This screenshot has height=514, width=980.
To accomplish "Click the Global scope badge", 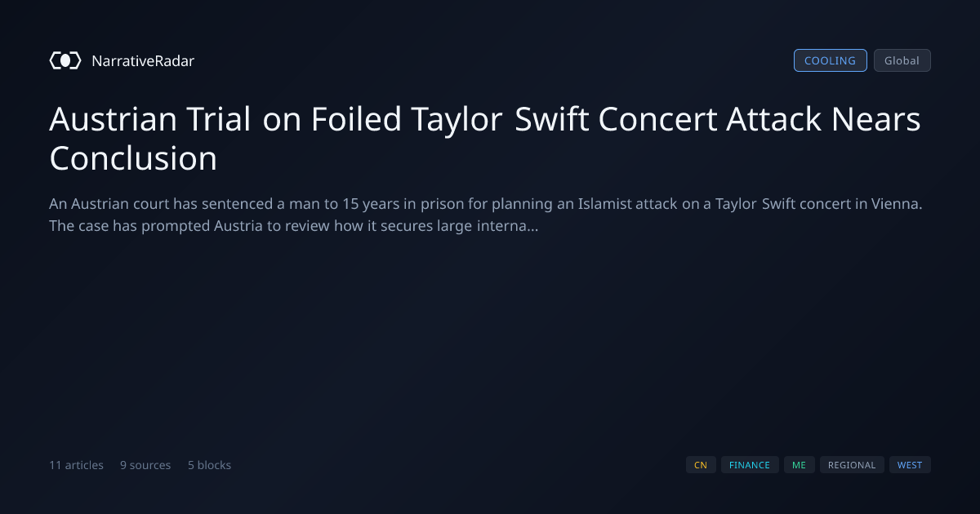I will pos(902,60).
